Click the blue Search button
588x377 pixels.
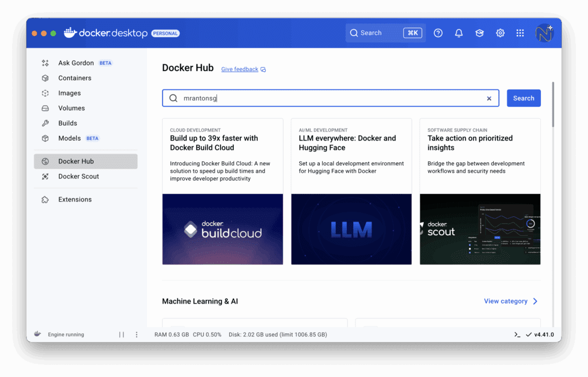coord(524,98)
